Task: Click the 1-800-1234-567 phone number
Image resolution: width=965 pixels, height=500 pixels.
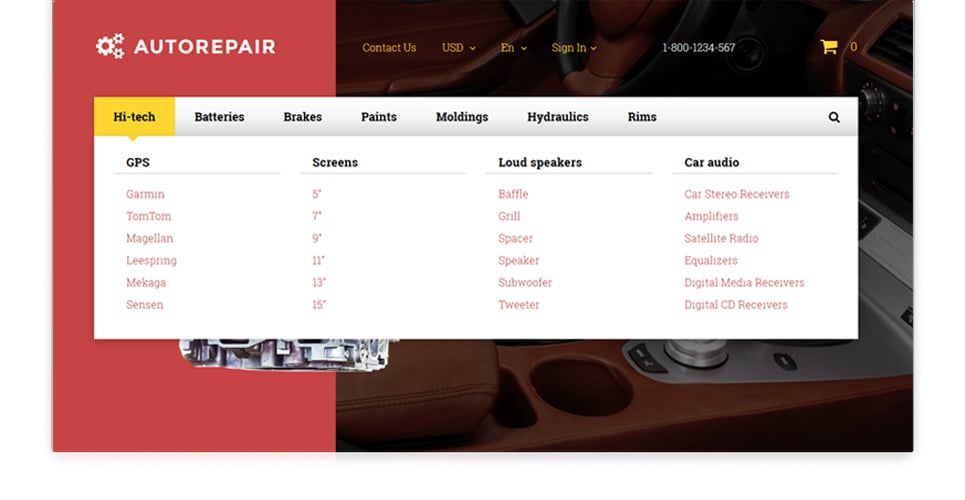Action: [x=699, y=47]
